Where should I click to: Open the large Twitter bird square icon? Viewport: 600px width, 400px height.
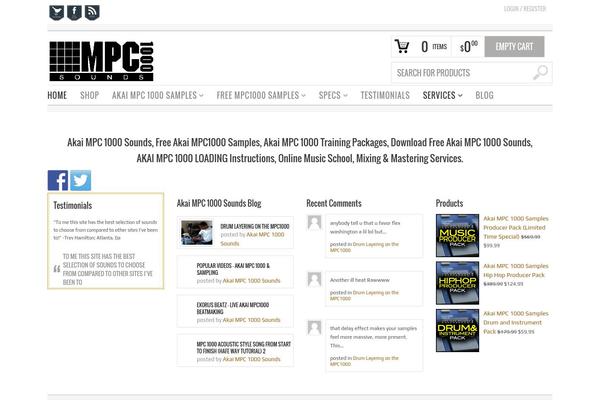[x=81, y=180]
